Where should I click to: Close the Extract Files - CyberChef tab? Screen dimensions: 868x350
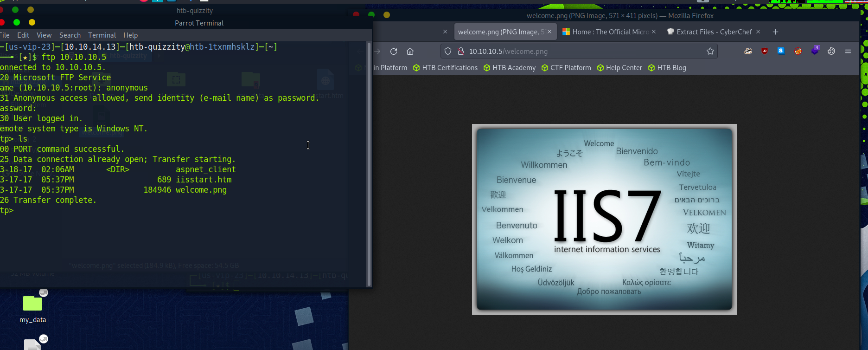[758, 32]
